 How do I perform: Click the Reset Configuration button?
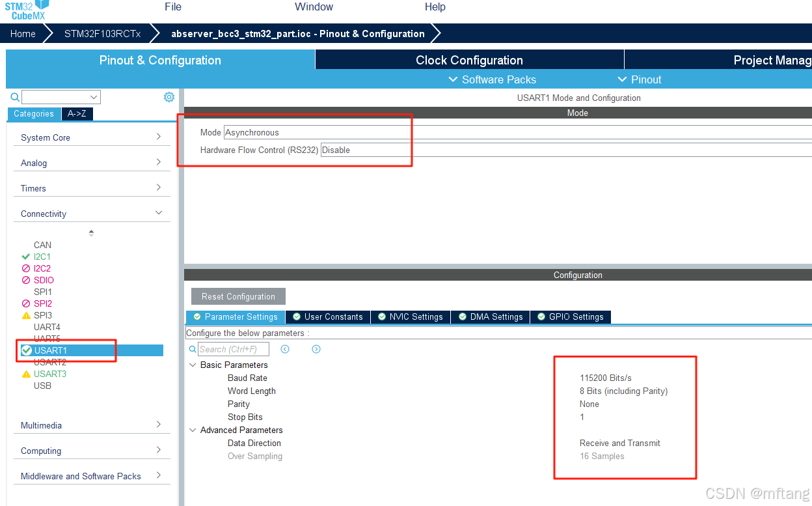pyautogui.click(x=238, y=296)
